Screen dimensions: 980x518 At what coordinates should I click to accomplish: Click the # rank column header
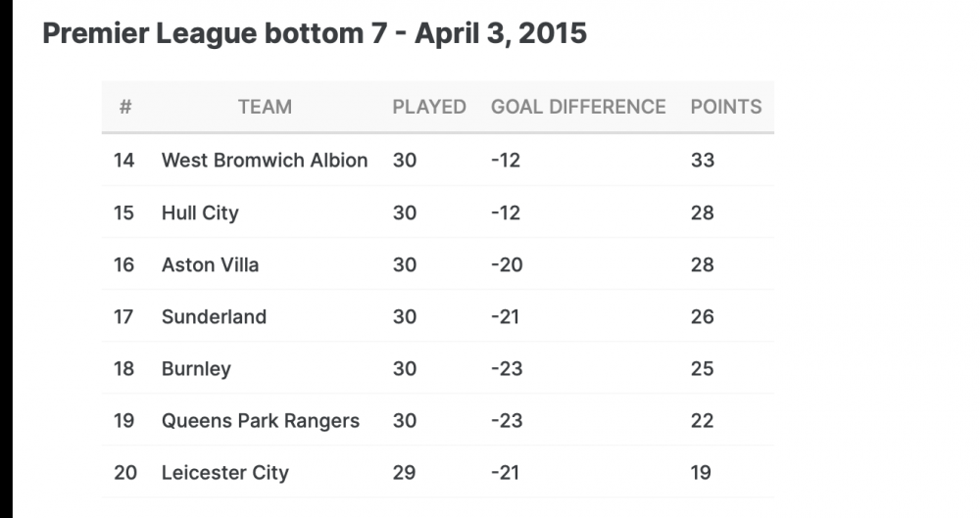125,107
